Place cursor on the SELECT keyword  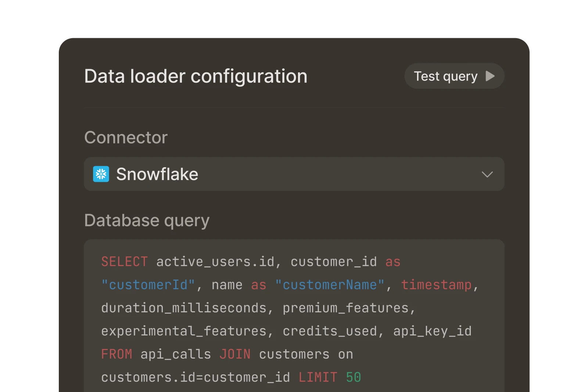(125, 262)
